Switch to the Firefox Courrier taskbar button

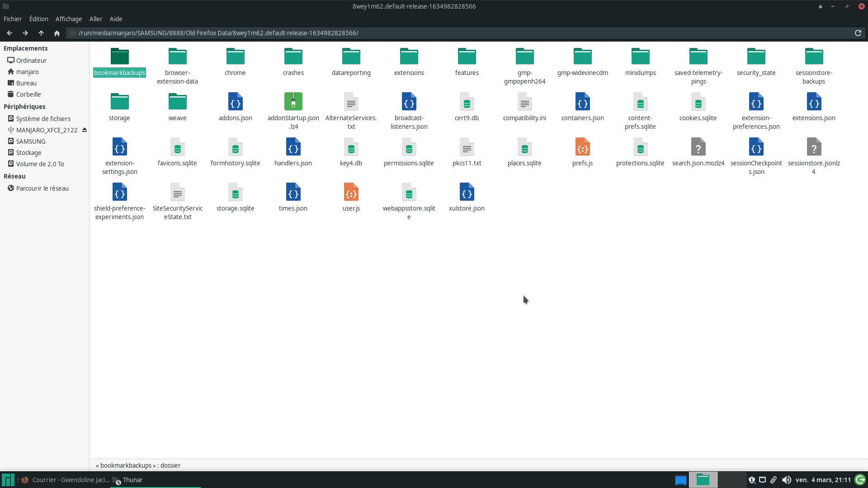[66, 480]
